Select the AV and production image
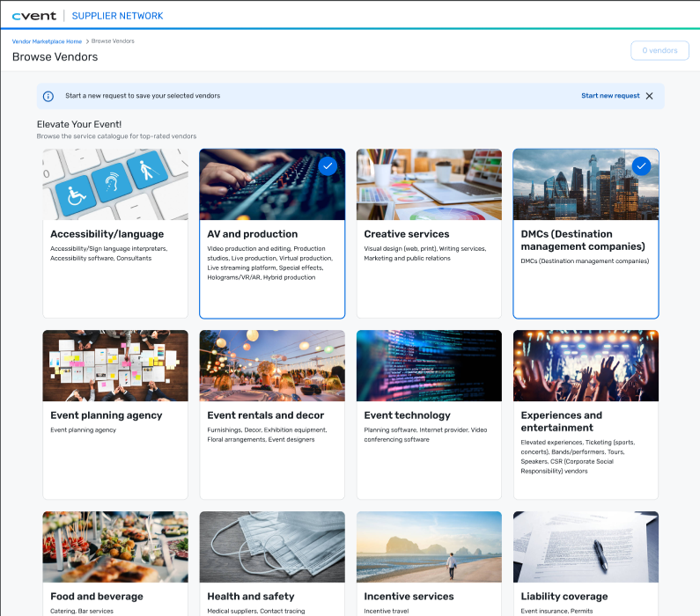This screenshot has width=700, height=616. [x=272, y=184]
